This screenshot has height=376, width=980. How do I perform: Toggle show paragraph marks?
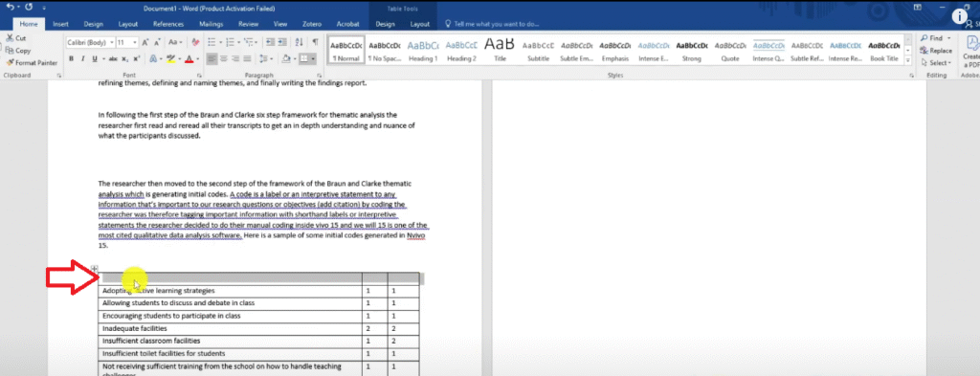[315, 42]
